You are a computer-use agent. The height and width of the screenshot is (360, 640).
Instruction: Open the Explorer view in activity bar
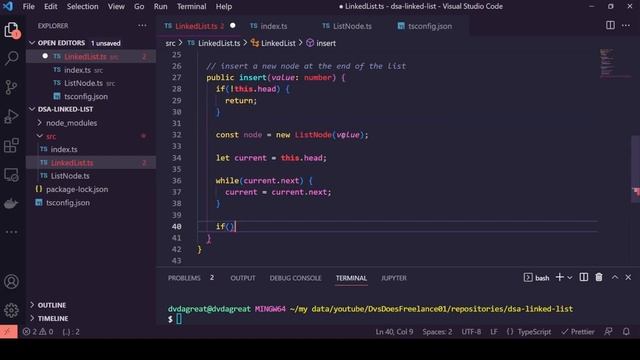(11, 30)
